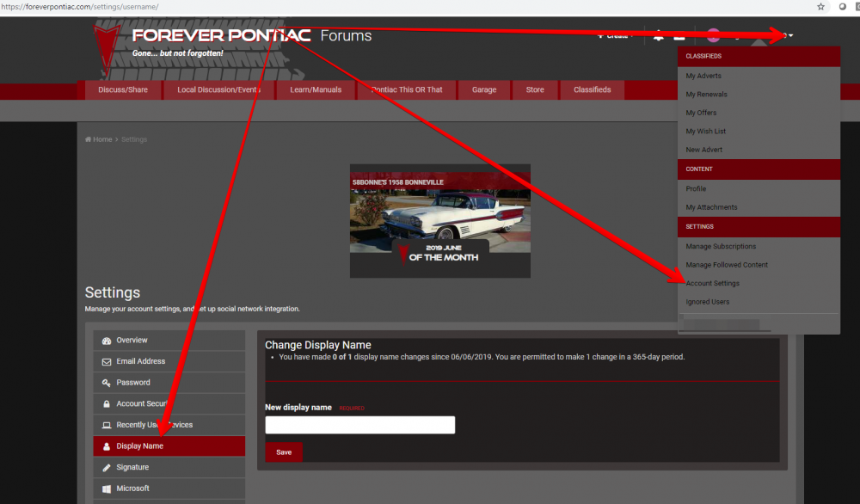
Task: Click the laptop icon for Recently Used Devices
Action: [x=107, y=425]
